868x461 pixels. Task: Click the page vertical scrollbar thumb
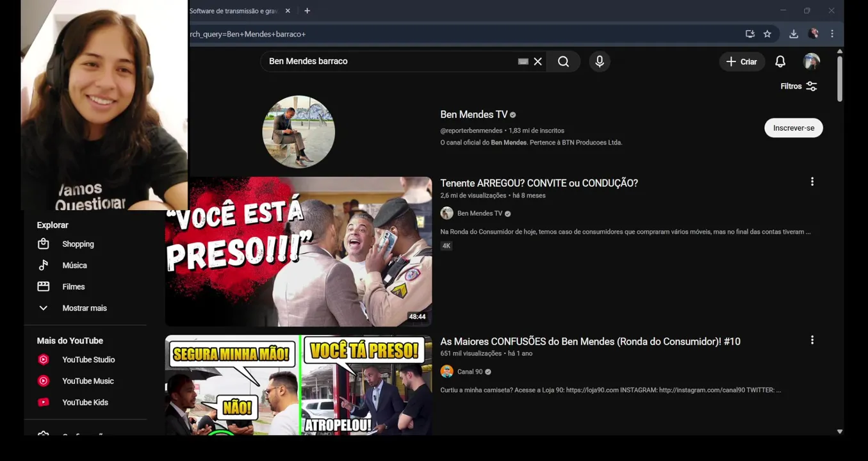pyautogui.click(x=840, y=78)
